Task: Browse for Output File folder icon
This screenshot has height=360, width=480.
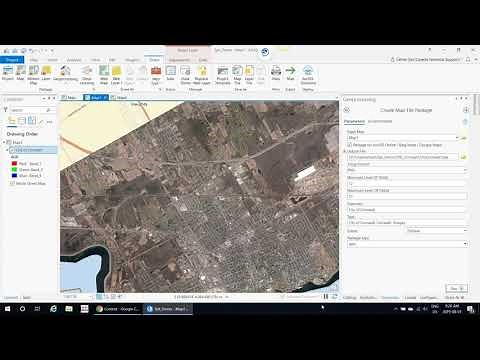Action: click(x=463, y=157)
